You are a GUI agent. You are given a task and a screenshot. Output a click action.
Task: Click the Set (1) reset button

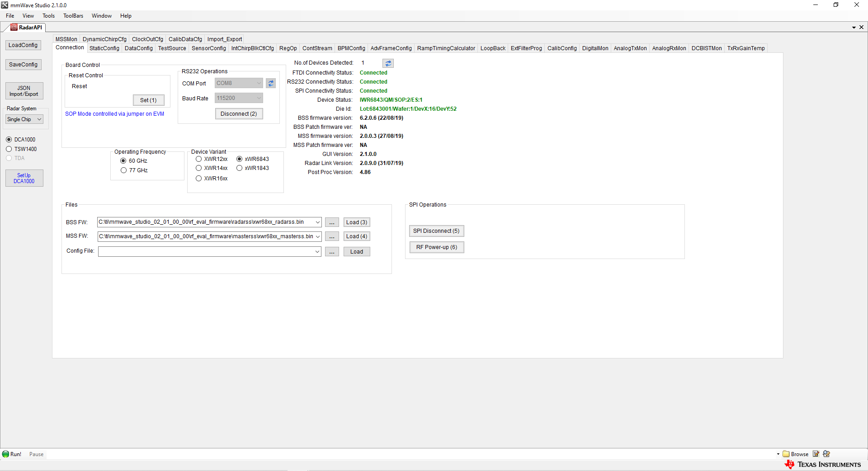[x=148, y=100]
